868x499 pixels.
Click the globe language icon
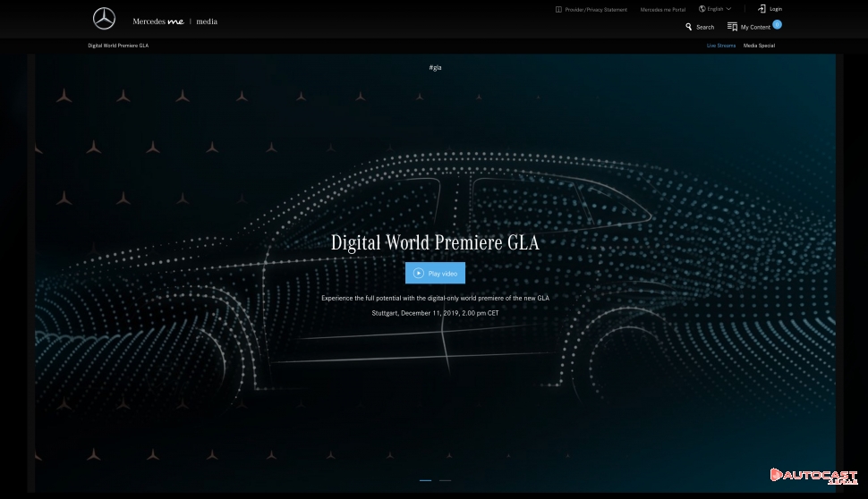702,9
